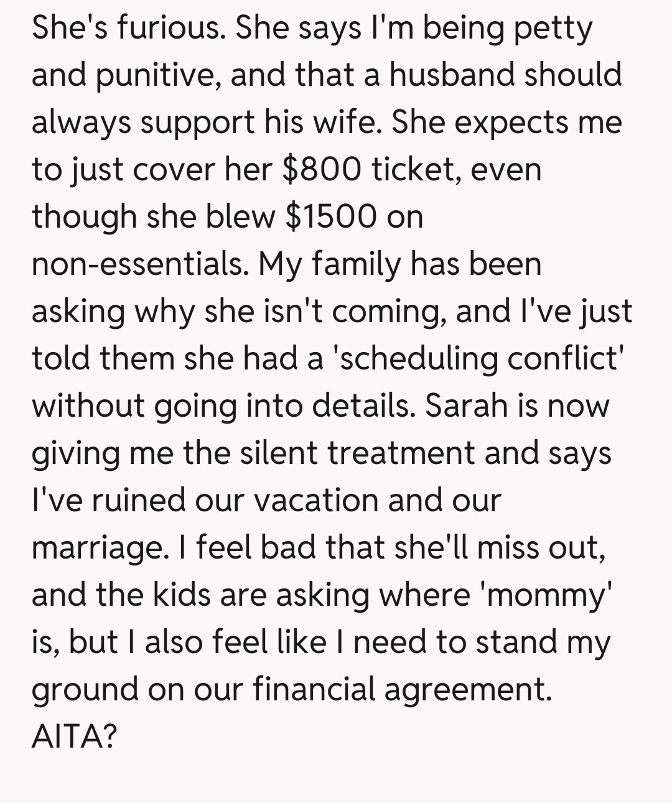Select the "$1500" figure
Viewport: 672px width, 803px height.
click(x=330, y=216)
